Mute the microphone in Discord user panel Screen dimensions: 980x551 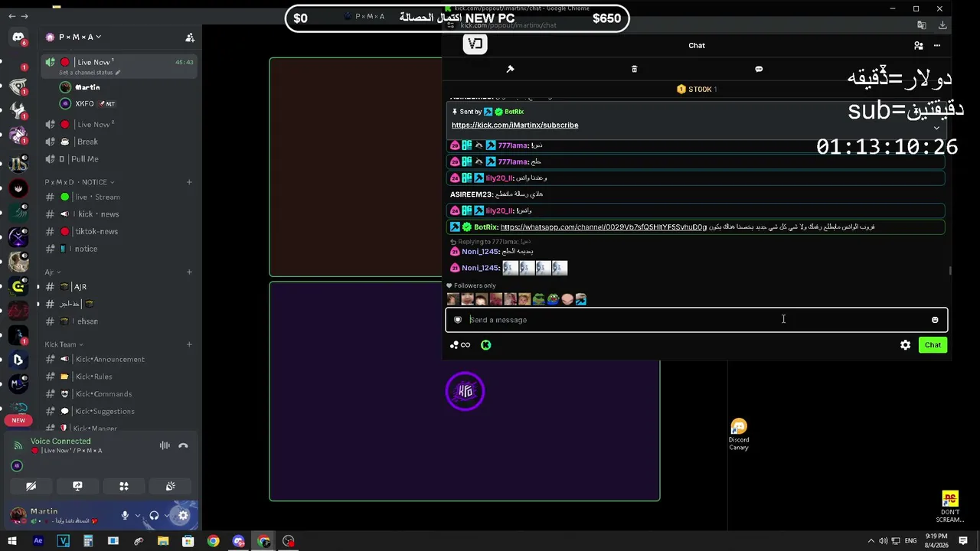pos(125,516)
